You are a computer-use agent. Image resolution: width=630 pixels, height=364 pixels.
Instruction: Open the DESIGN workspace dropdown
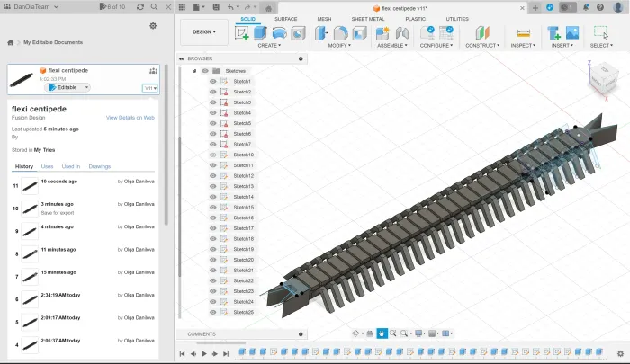pos(204,31)
